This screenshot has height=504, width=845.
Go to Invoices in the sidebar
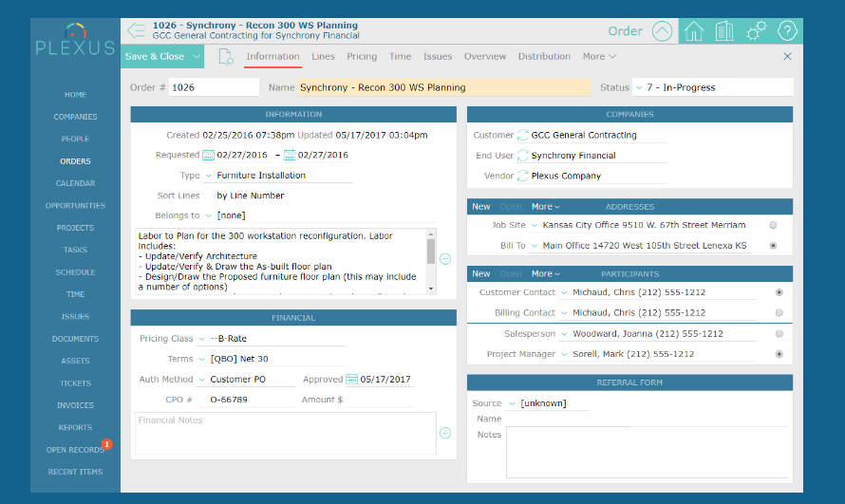(x=75, y=405)
